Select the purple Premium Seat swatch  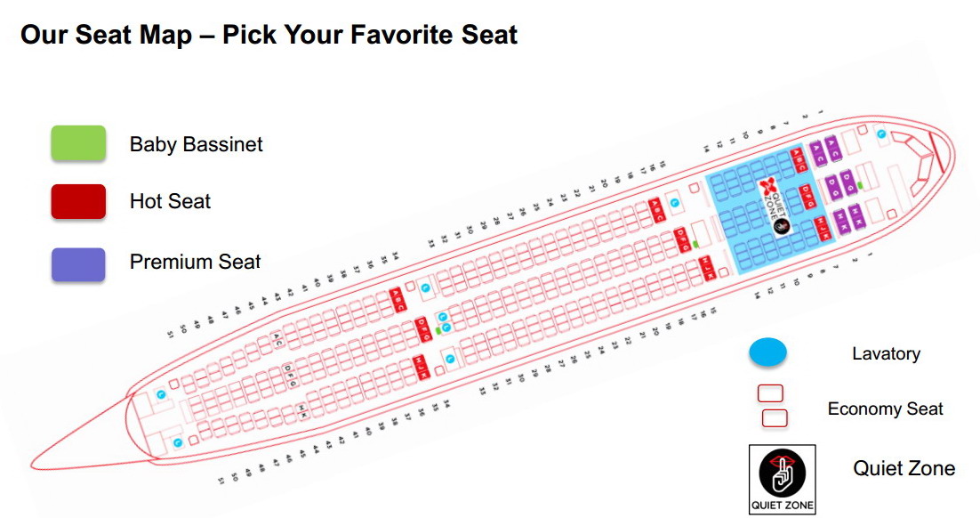tap(78, 264)
